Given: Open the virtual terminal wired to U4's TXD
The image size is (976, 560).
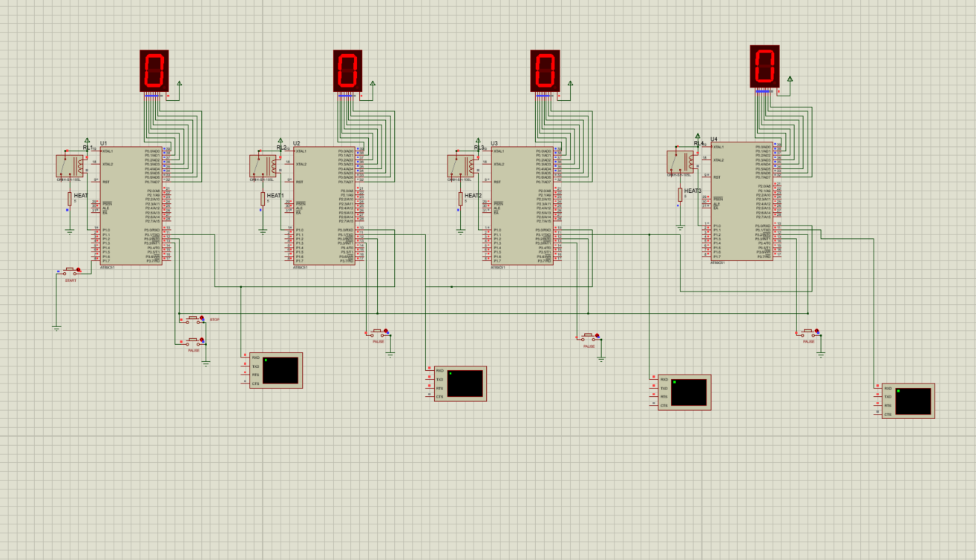Looking at the screenshot, I should pyautogui.click(x=908, y=401).
